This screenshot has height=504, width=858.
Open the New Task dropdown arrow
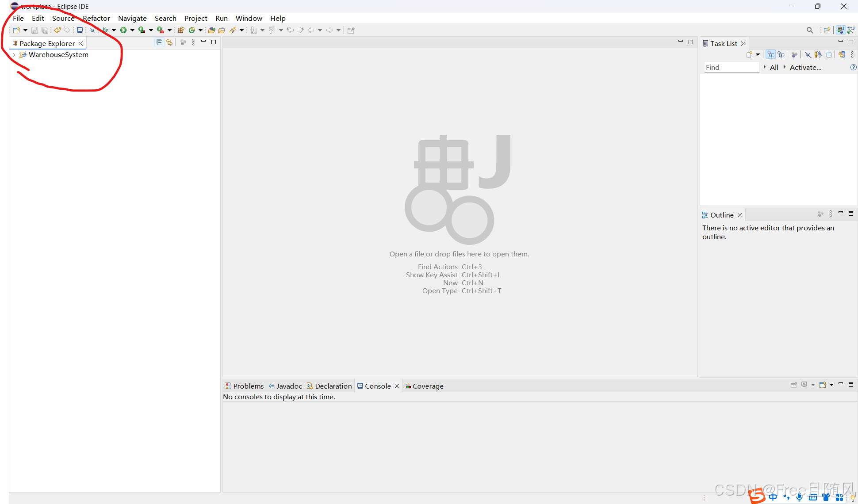[x=758, y=54]
